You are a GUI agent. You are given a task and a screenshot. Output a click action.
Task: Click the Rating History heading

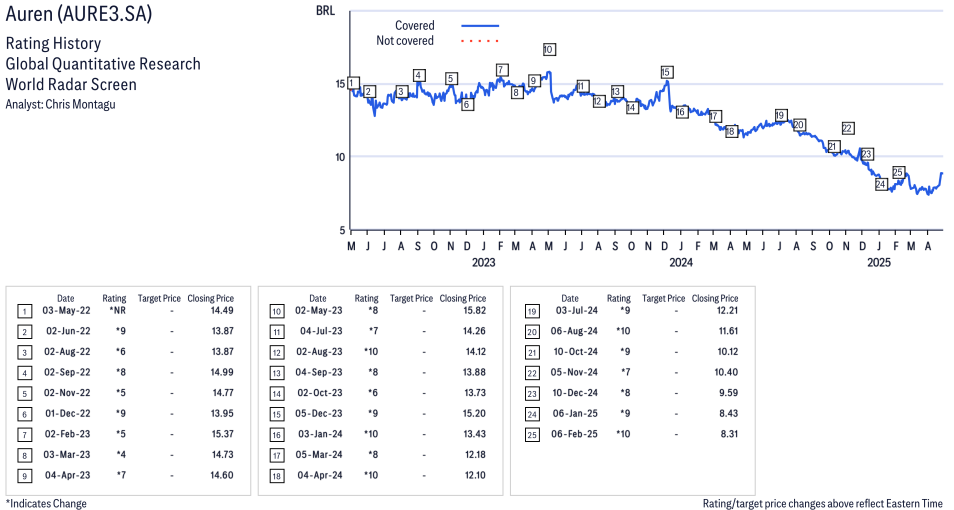pos(54,43)
